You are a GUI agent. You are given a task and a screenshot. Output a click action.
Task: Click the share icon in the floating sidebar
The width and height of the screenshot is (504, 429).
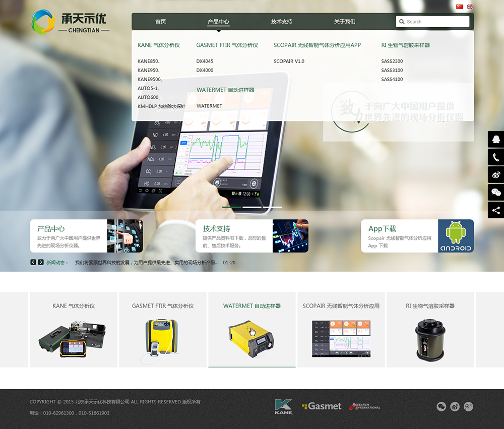pos(496,210)
